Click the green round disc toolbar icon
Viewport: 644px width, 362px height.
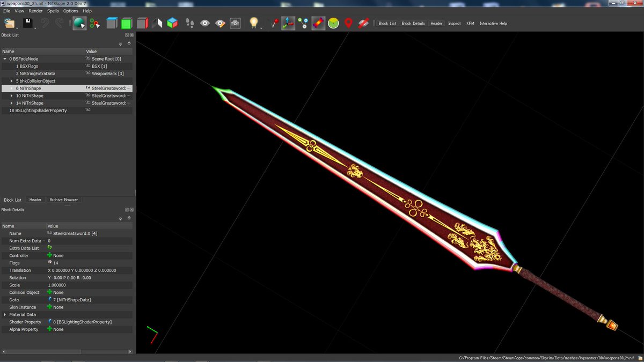333,23
